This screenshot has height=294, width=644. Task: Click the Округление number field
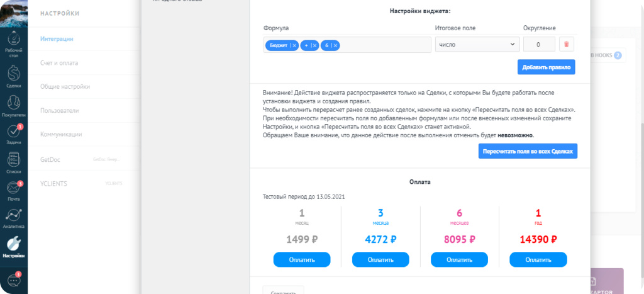tap(538, 45)
